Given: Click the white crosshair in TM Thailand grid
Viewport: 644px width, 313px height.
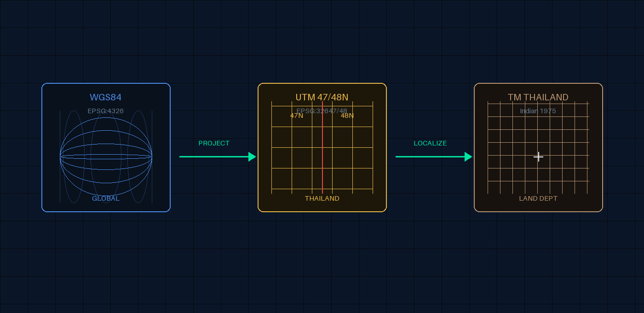Looking at the screenshot, I should (538, 157).
